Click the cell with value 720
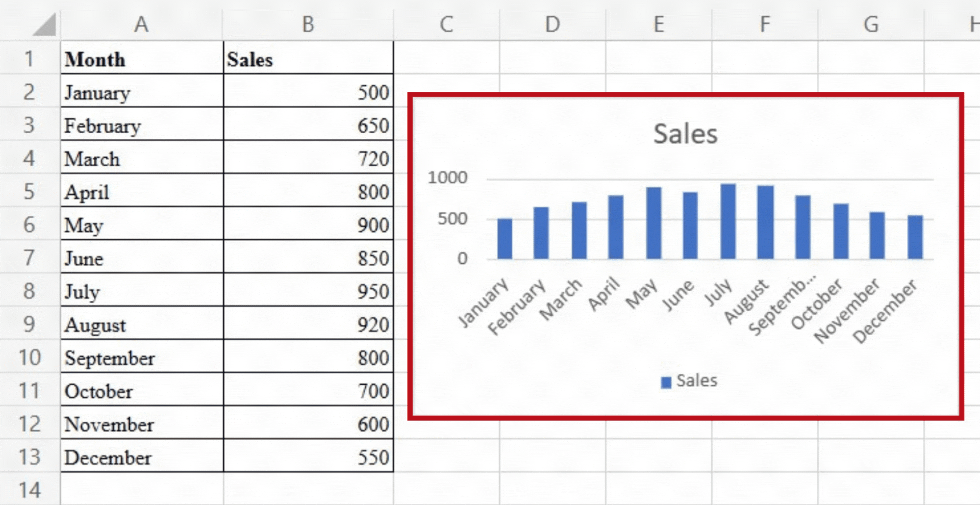The width and height of the screenshot is (980, 505). (x=308, y=158)
